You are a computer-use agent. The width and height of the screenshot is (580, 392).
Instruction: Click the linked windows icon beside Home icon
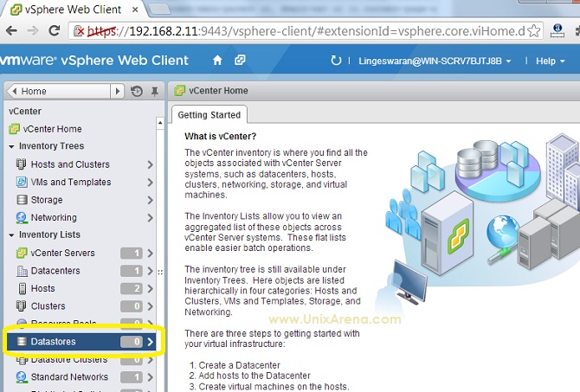click(240, 60)
